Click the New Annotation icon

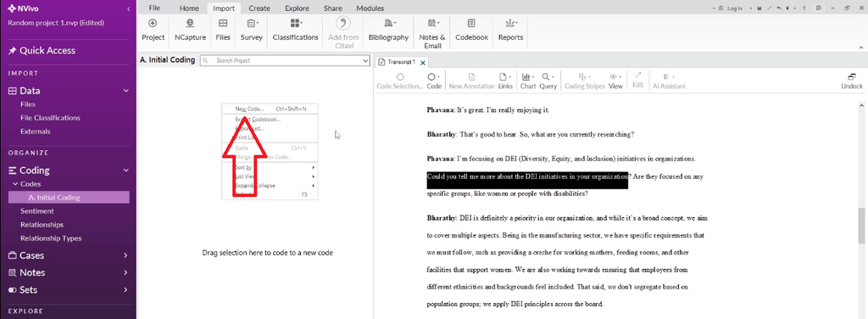point(471,77)
